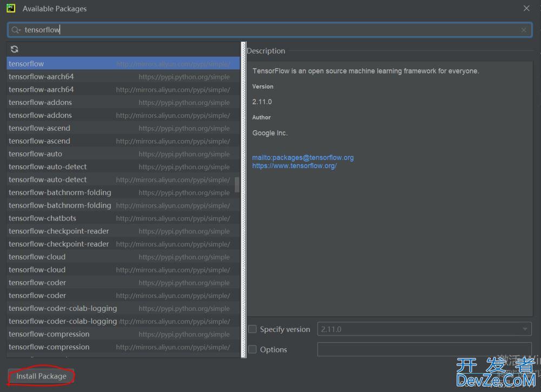Click the refresh packages list icon
This screenshot has width=541, height=392.
click(15, 49)
